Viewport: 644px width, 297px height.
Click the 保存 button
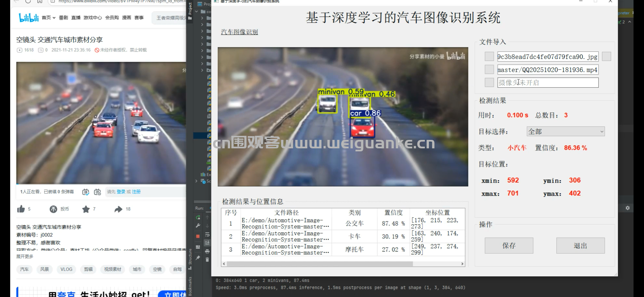(509, 246)
